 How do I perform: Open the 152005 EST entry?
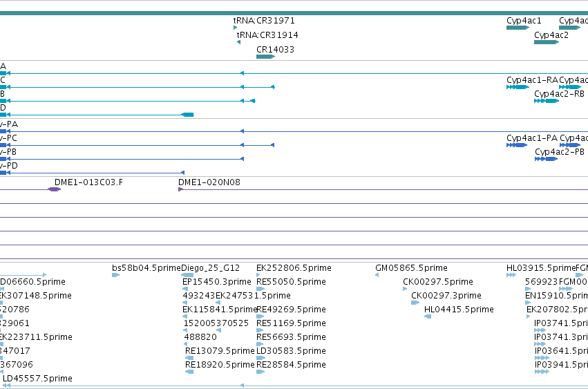click(x=200, y=323)
